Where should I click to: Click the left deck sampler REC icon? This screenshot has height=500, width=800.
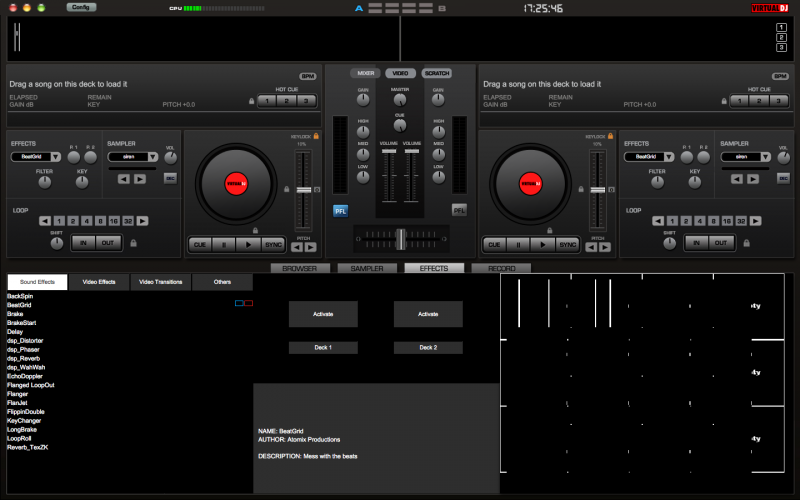pos(170,178)
